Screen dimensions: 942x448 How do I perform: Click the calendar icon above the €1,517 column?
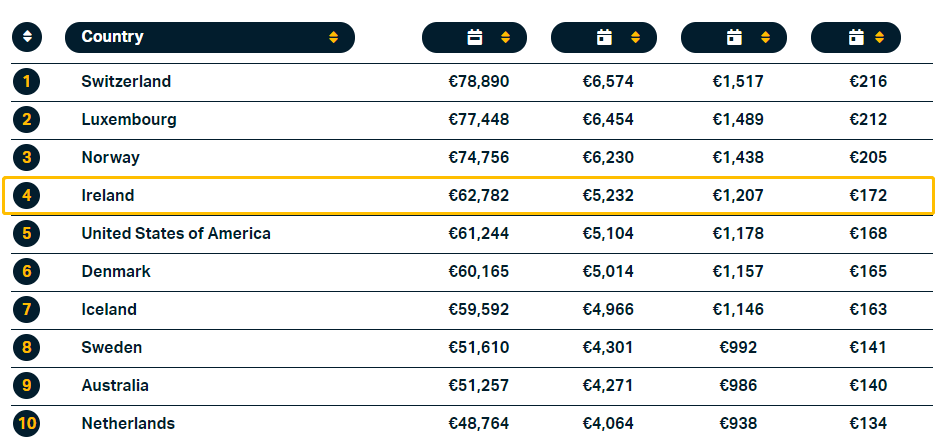tap(734, 38)
